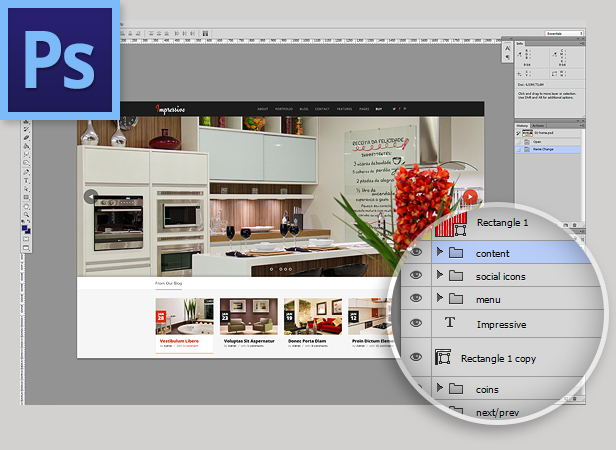Hide the content layer group
This screenshot has height=450, width=616.
point(416,252)
